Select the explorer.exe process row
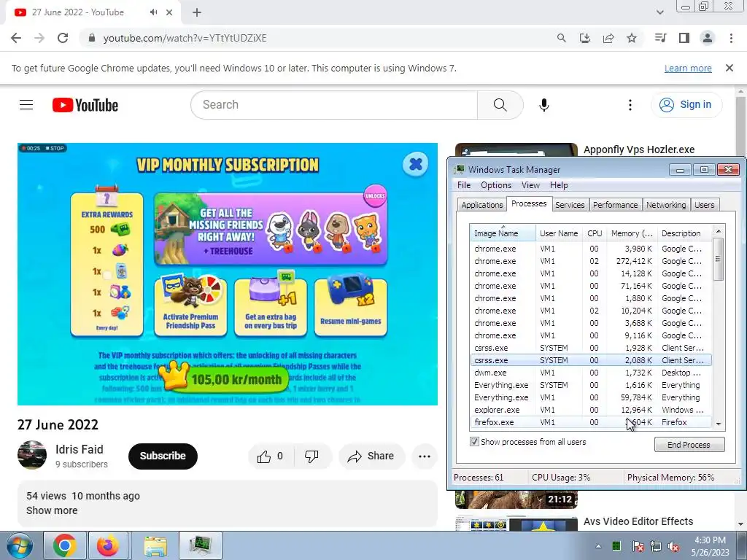 591,410
